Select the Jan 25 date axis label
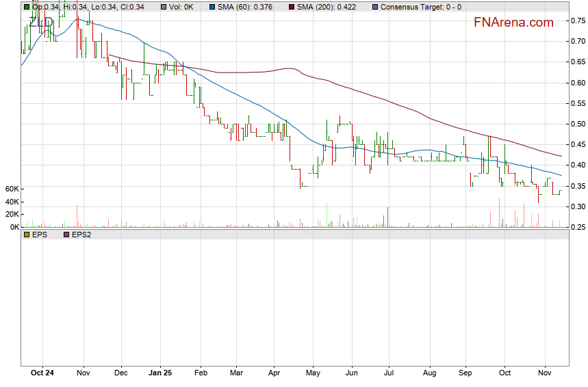This screenshot has width=588, height=387. point(159,373)
